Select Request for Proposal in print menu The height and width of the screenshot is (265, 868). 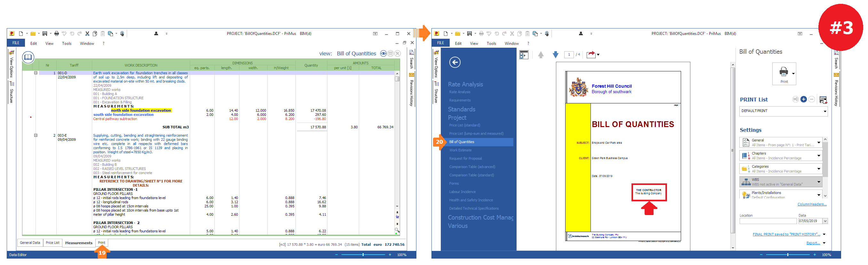[x=465, y=159]
